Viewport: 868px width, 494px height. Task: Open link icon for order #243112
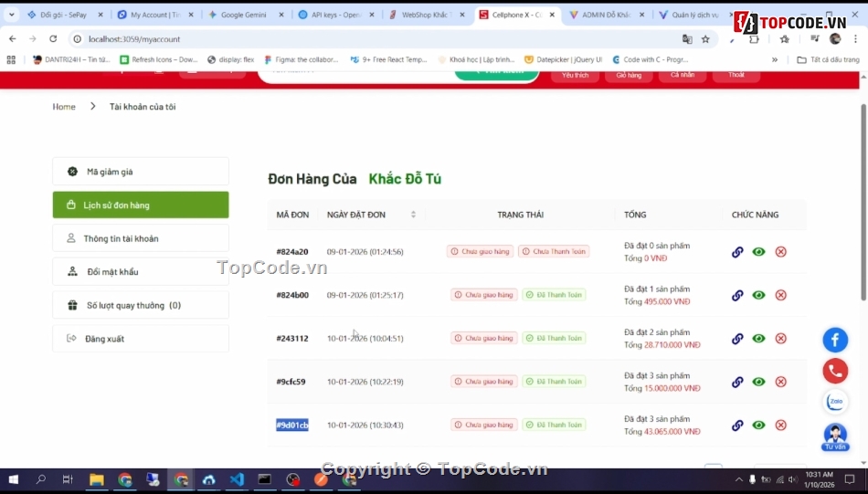737,339
